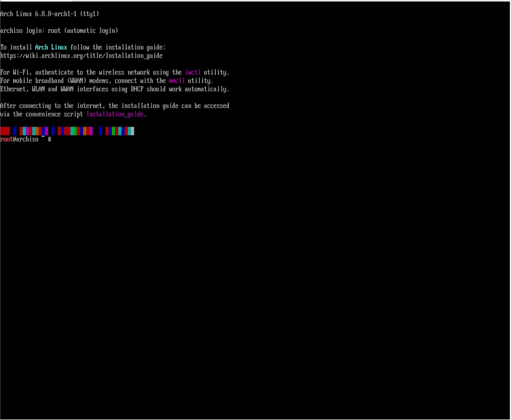Click the magenta mmcli utility name
This screenshot has height=420, width=511.
[176, 81]
